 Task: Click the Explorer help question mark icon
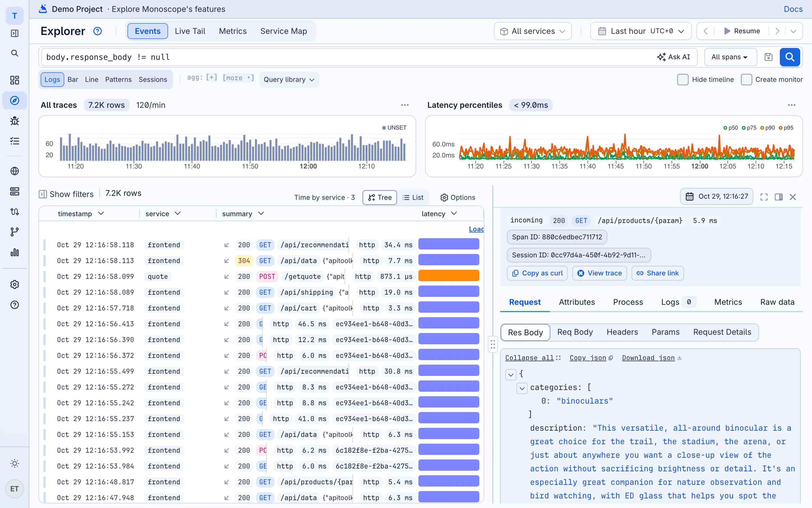[97, 31]
